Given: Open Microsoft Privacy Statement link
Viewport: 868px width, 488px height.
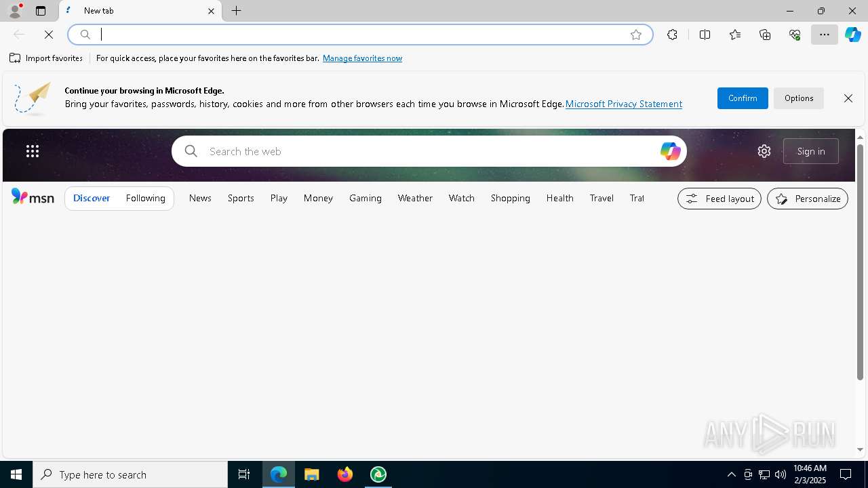Looking at the screenshot, I should [624, 104].
